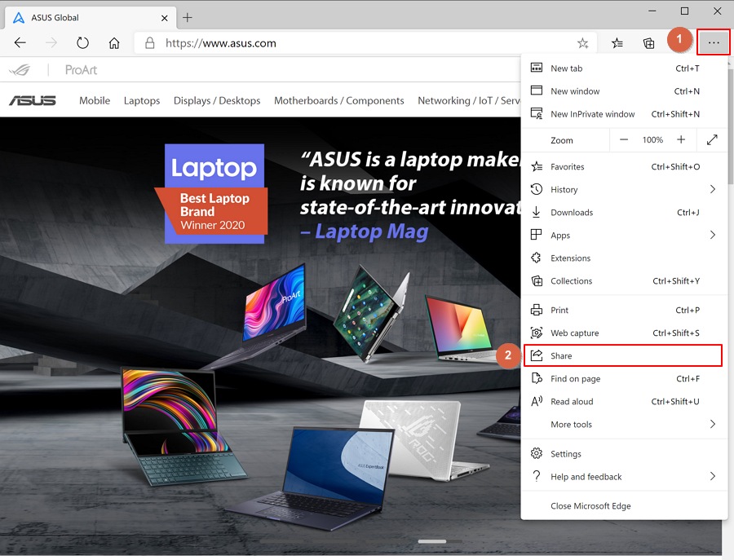Open the Settings and more ellipsis menu
The height and width of the screenshot is (560, 734).
[714, 42]
